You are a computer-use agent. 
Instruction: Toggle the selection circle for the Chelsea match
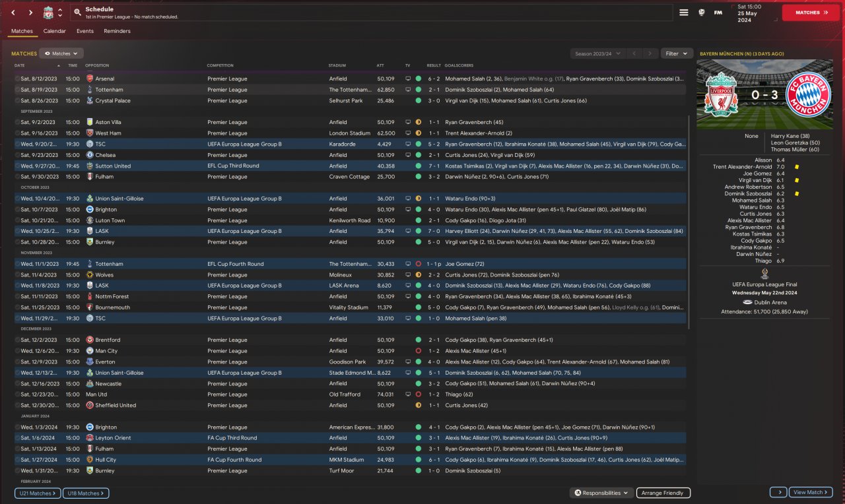click(x=17, y=155)
